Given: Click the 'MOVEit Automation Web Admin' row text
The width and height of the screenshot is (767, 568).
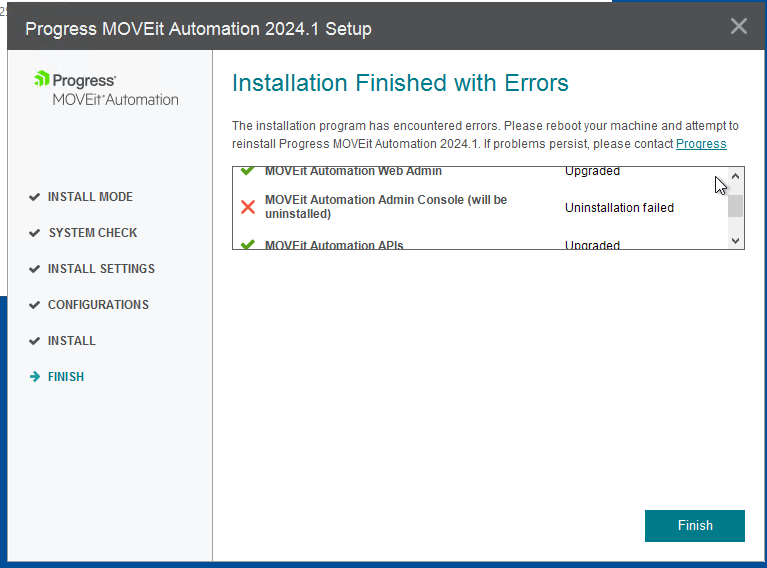Looking at the screenshot, I should click(353, 171).
